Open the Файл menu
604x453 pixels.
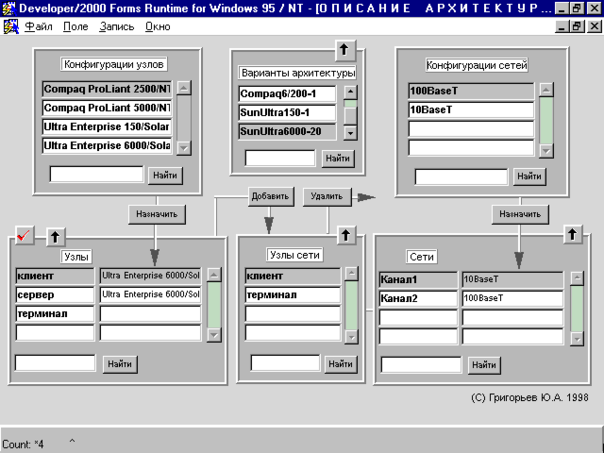click(x=39, y=27)
